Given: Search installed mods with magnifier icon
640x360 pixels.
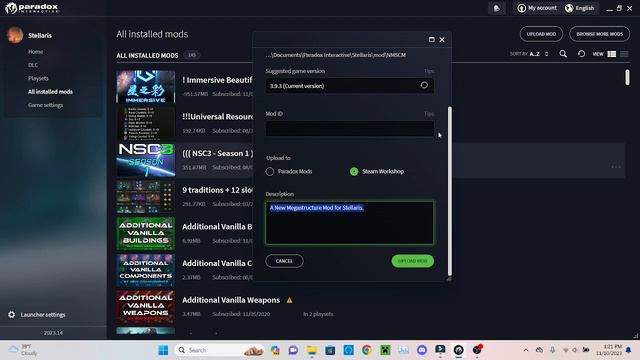Looking at the screenshot, I should [x=563, y=54].
